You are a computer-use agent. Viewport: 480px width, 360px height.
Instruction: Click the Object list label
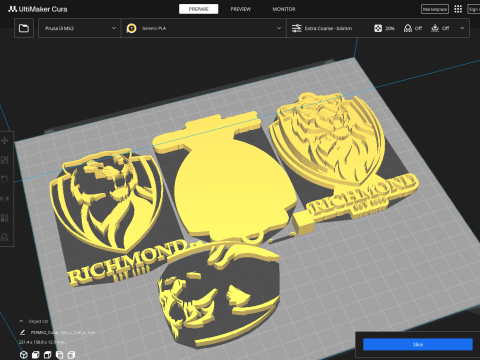[x=38, y=321]
